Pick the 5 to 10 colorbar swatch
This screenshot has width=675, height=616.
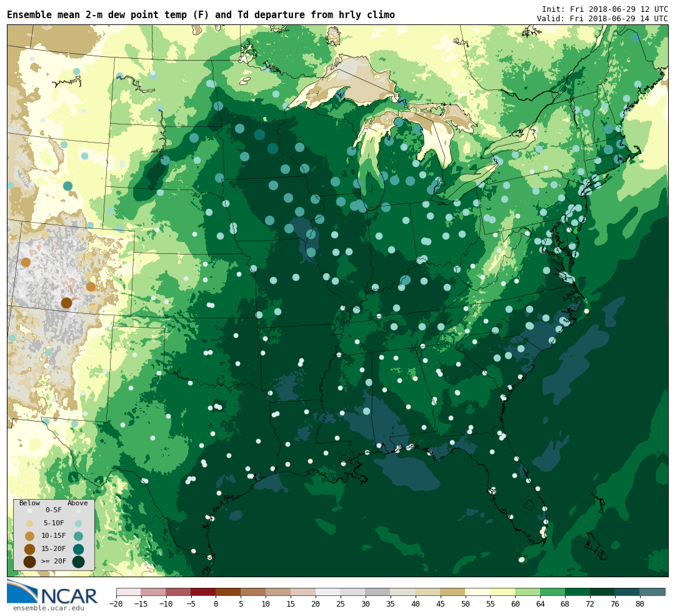click(254, 592)
